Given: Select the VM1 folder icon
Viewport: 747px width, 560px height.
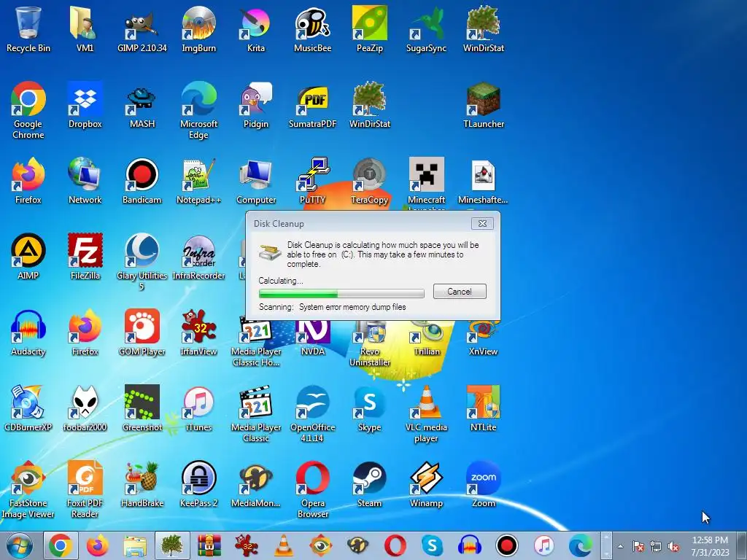Looking at the screenshot, I should (85, 29).
